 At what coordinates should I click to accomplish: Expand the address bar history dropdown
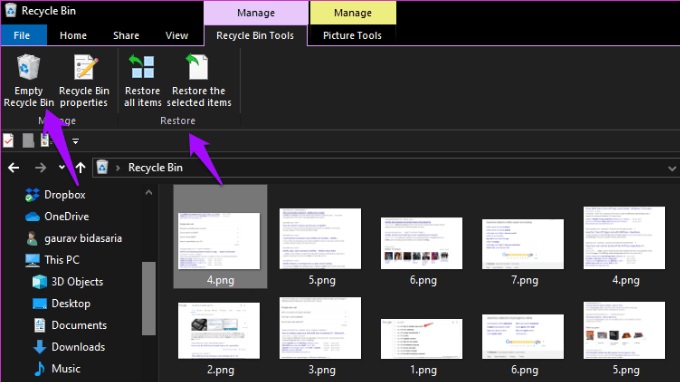point(672,168)
